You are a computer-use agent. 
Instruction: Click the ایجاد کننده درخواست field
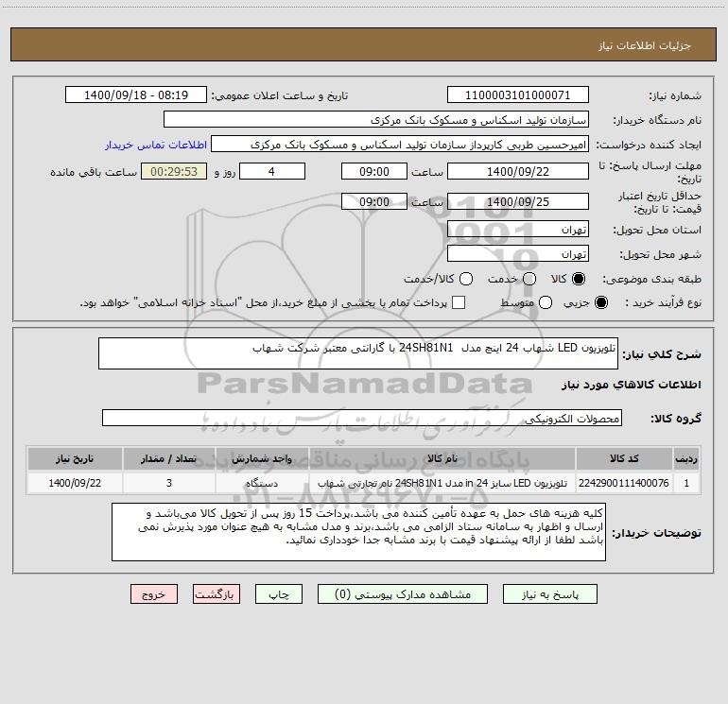pos(400,144)
